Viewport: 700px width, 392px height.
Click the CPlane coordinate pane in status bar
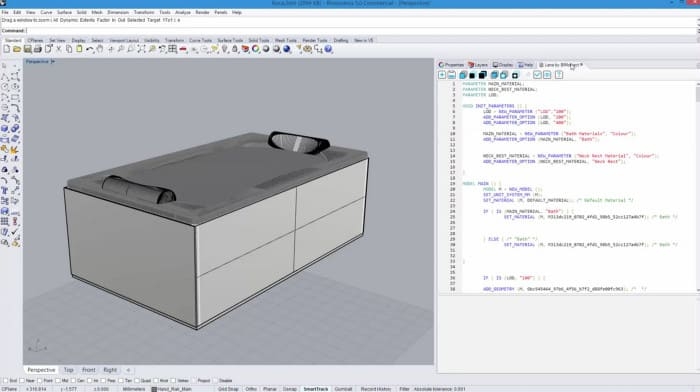9,389
